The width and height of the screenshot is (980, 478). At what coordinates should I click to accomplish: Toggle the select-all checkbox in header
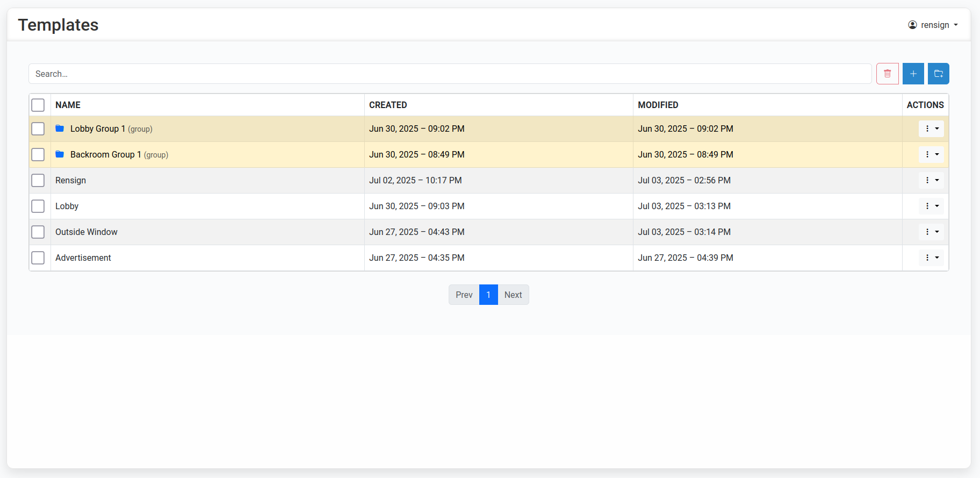[x=38, y=105]
